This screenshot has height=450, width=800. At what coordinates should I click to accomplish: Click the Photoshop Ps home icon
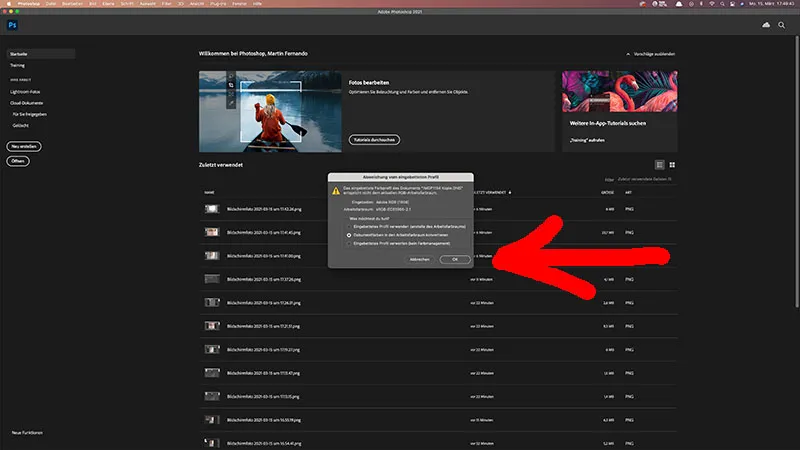click(x=12, y=25)
